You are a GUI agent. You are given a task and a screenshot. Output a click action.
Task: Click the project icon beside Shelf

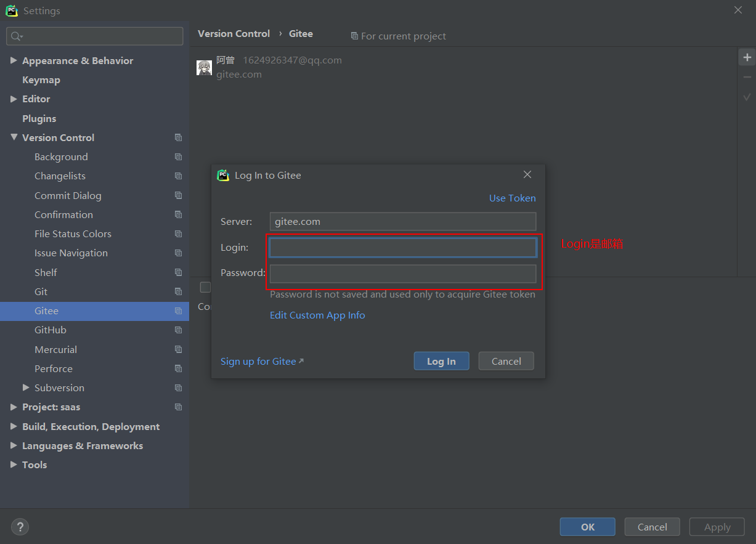178,272
